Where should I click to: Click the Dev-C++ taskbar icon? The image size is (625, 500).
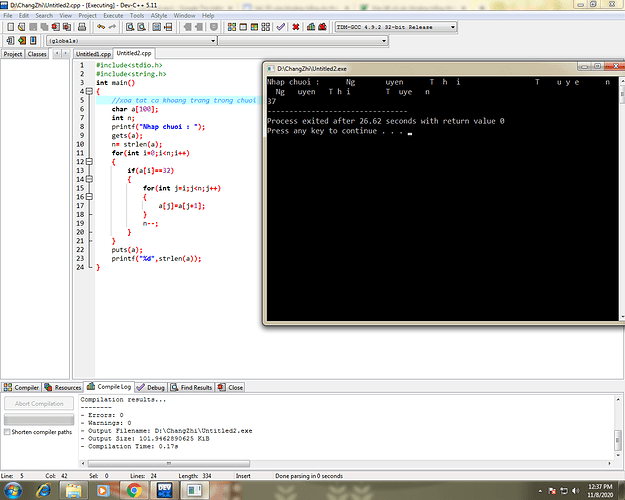(165, 490)
